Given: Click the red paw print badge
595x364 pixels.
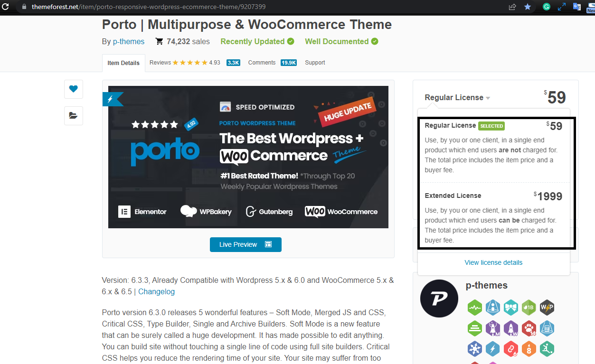Looking at the screenshot, I should pyautogui.click(x=529, y=328).
